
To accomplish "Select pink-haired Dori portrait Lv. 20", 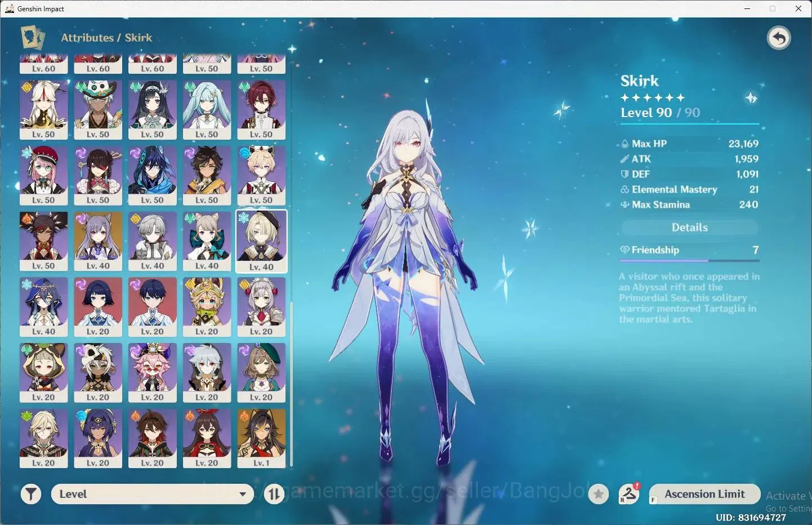I will coord(152,373).
